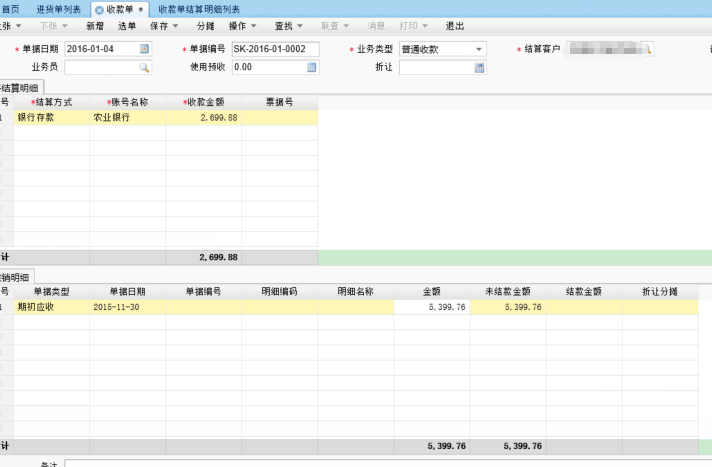Click the 选单 toolbar button
Viewport: 712px width, 467px height.
126,26
